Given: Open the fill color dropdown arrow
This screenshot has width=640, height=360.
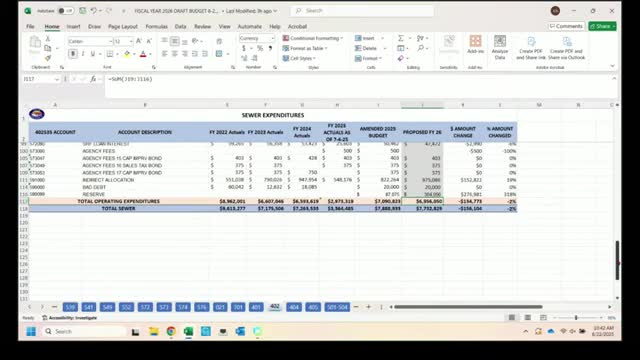Looking at the screenshot, I should (x=134, y=54).
